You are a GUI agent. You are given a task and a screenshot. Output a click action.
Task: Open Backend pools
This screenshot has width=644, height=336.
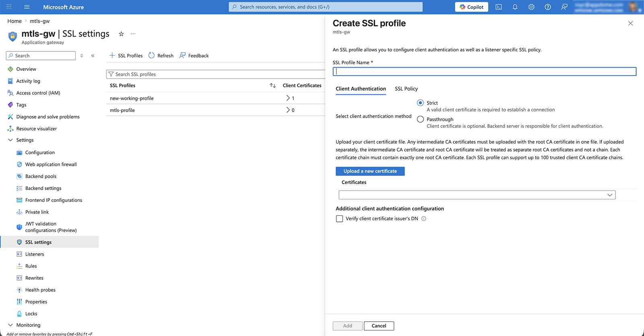click(x=41, y=176)
